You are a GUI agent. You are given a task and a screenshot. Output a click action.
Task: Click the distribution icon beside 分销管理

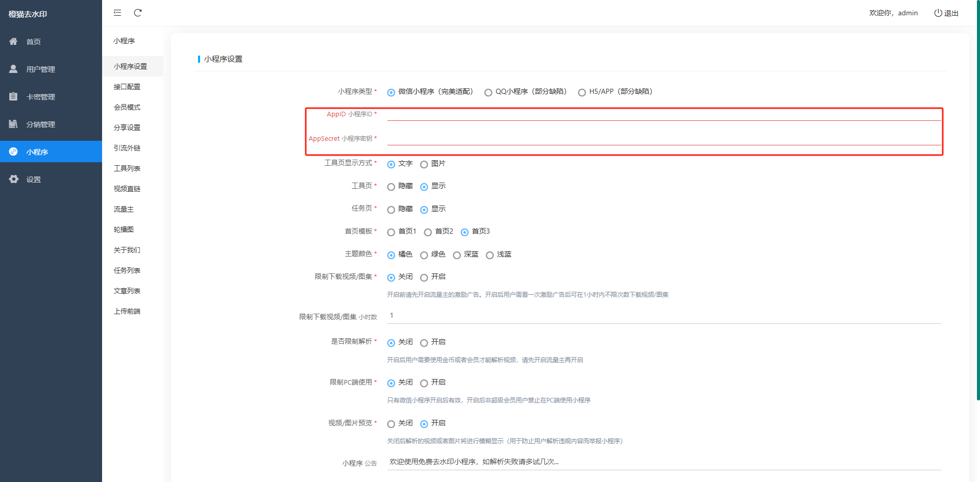pos(14,124)
